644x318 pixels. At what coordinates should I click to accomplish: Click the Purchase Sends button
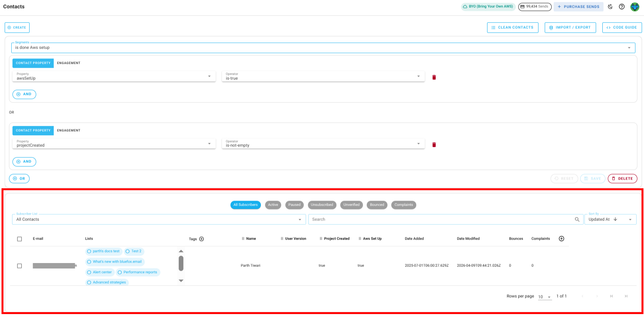(x=579, y=7)
